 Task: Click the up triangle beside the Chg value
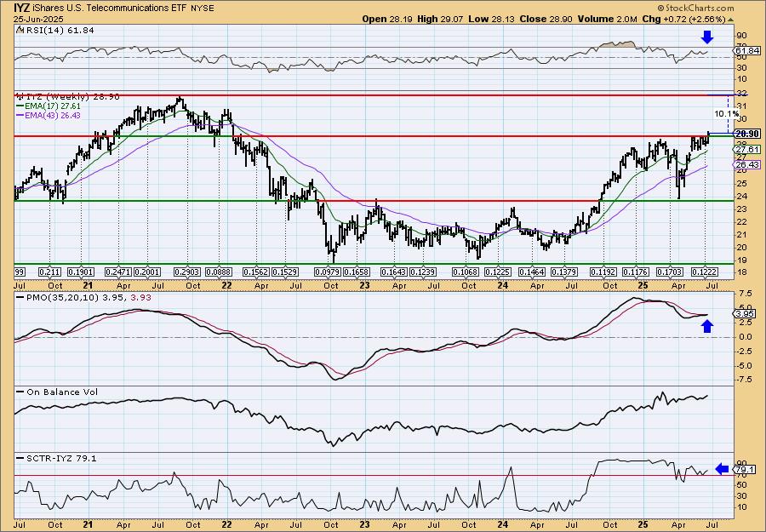(731, 19)
